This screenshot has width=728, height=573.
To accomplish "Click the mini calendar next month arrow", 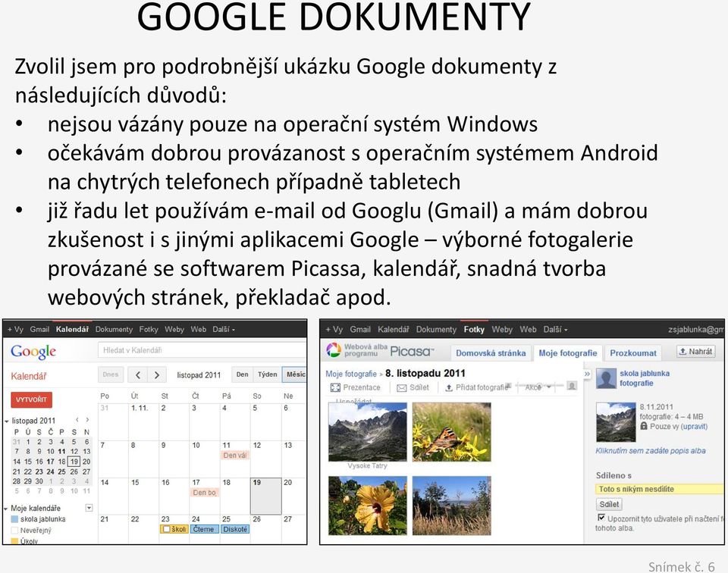I will coord(87,420).
